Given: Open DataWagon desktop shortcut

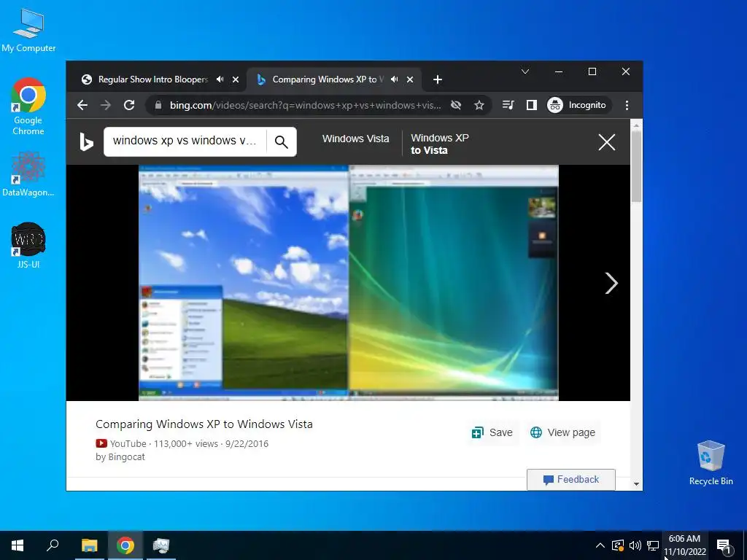Looking at the screenshot, I should click(x=28, y=174).
